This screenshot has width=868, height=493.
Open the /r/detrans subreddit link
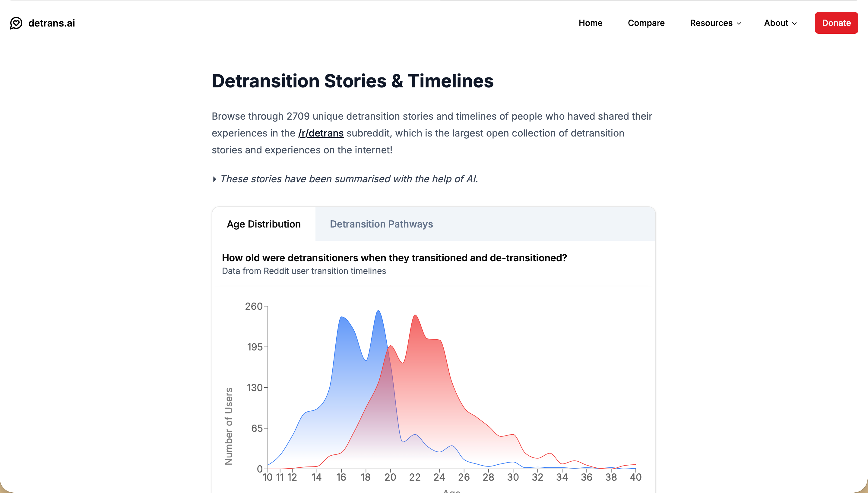click(321, 133)
